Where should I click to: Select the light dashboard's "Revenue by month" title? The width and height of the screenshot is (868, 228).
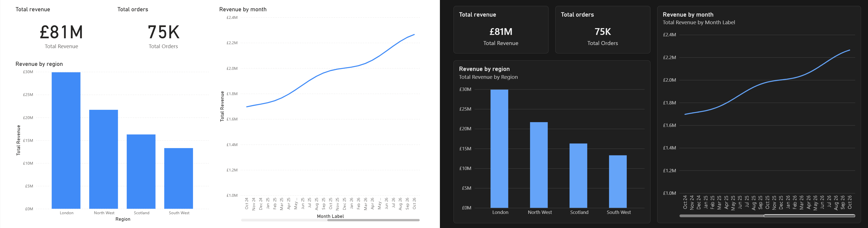coord(243,10)
